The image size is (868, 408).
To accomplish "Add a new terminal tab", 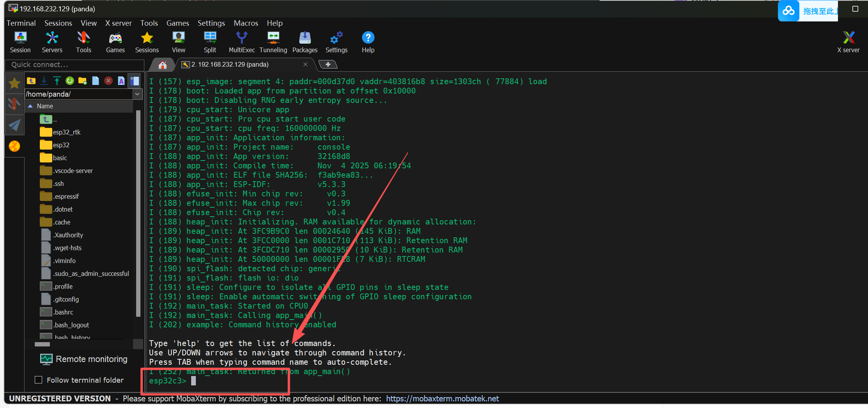I will pos(328,64).
